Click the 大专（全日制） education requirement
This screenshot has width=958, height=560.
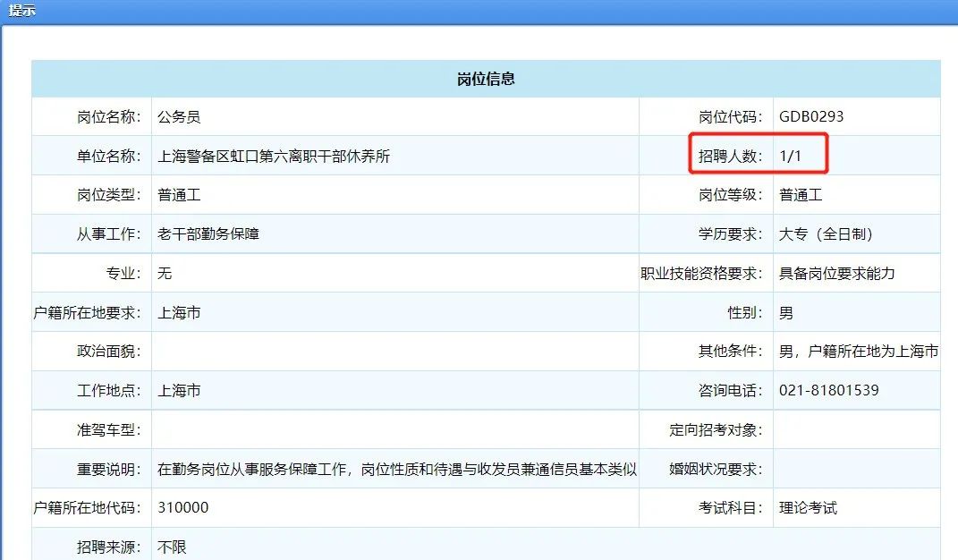[826, 234]
